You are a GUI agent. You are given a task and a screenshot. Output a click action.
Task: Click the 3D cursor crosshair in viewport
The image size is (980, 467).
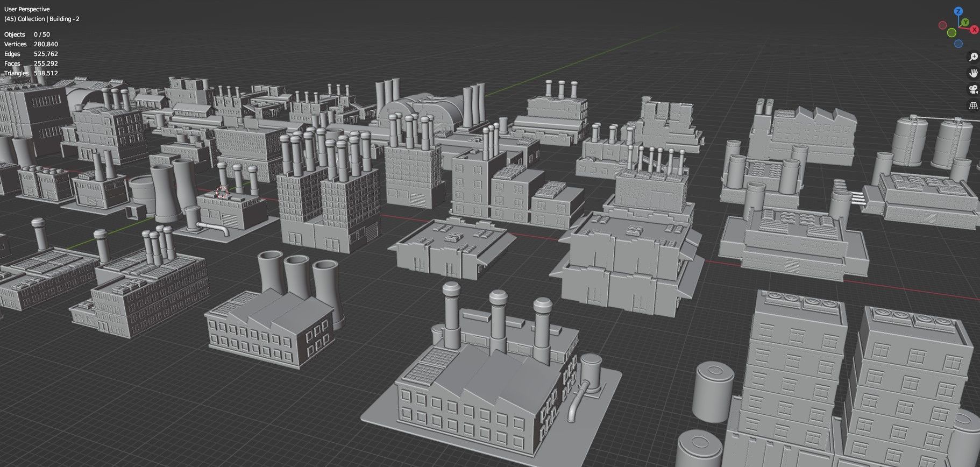222,193
